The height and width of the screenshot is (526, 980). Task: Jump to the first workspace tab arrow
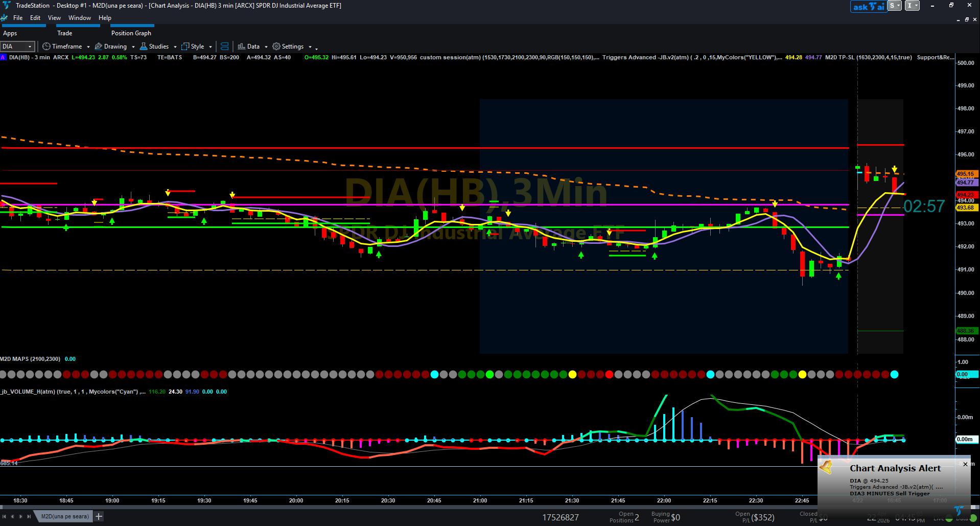5,517
